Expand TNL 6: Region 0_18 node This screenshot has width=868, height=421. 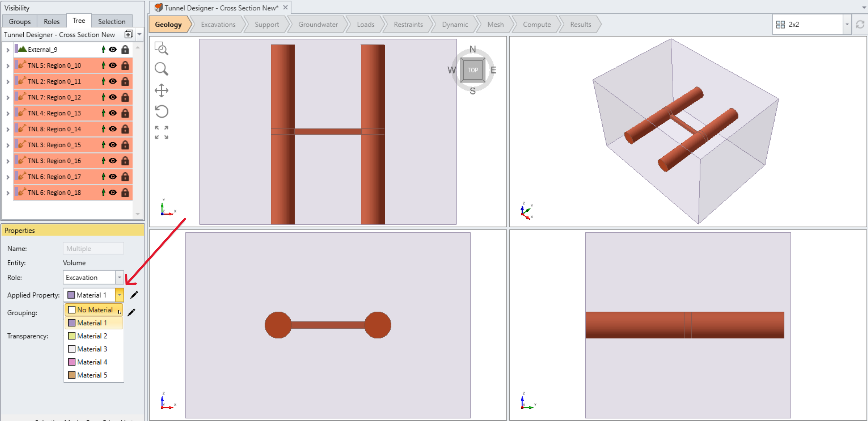(8, 193)
